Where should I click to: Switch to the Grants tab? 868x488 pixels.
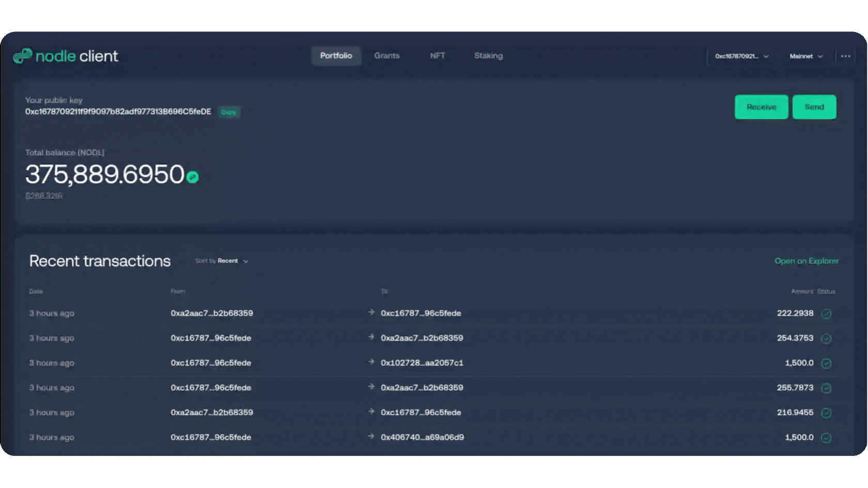pyautogui.click(x=387, y=56)
